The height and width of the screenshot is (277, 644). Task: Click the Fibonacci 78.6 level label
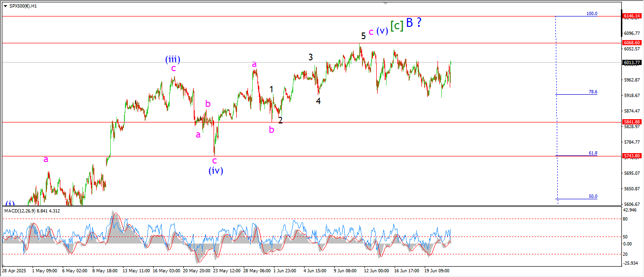tap(593, 92)
